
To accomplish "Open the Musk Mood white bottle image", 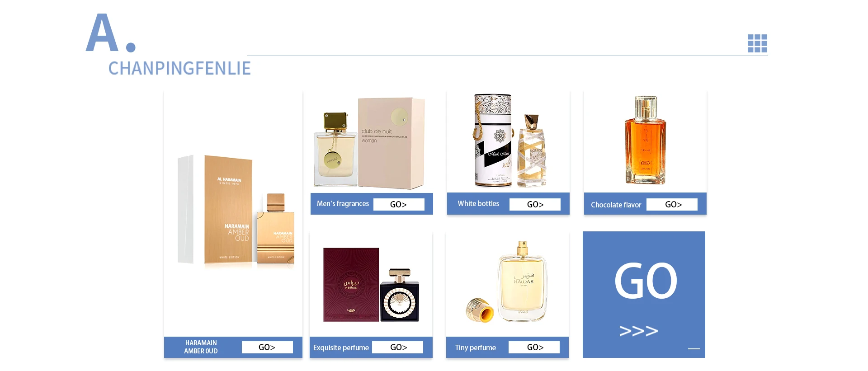I will point(510,141).
